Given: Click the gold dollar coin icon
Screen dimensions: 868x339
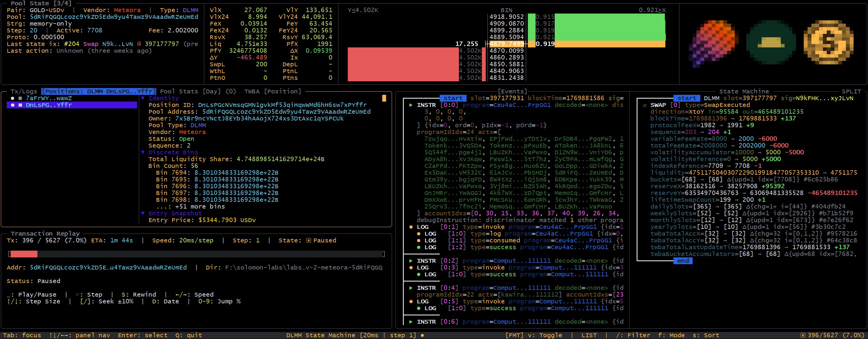Looking at the screenshot, I should [828, 43].
